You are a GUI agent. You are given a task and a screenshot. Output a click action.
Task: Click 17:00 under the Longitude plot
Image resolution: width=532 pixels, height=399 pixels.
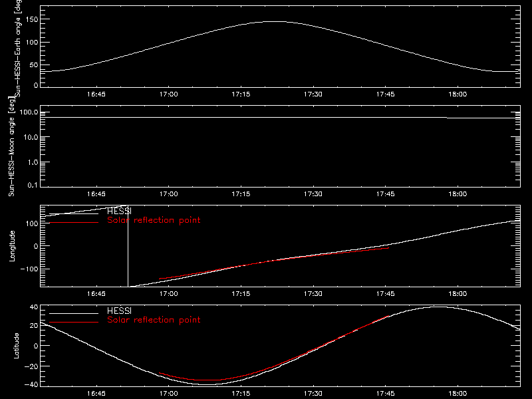(169, 294)
